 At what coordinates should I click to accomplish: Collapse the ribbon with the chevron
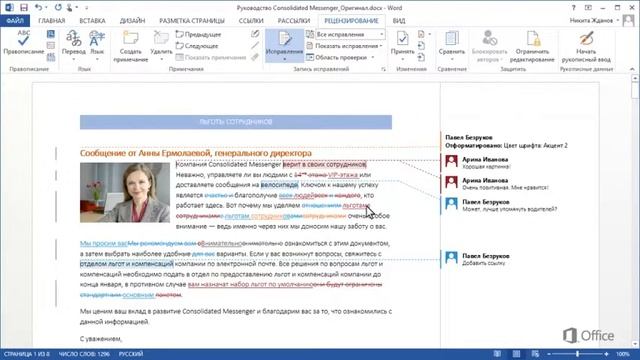[x=632, y=69]
